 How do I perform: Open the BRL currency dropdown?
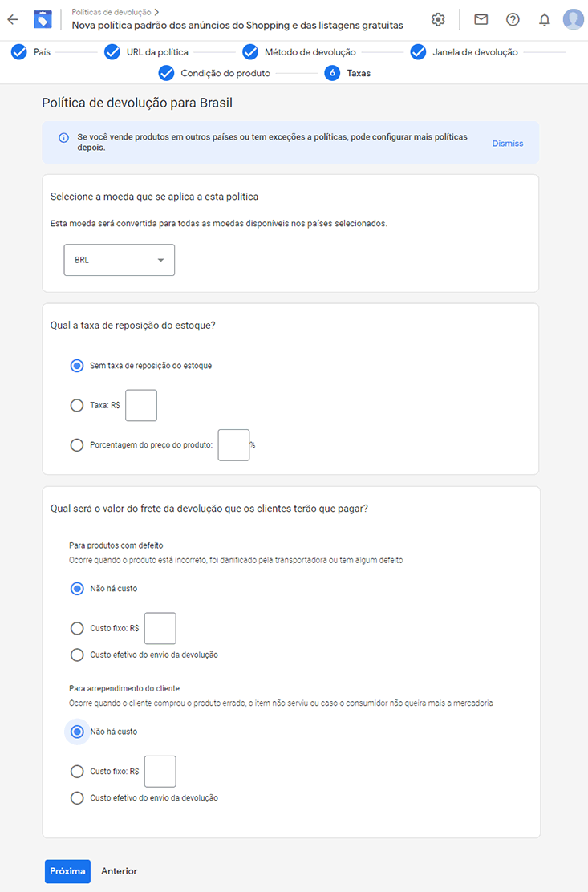pos(120,260)
